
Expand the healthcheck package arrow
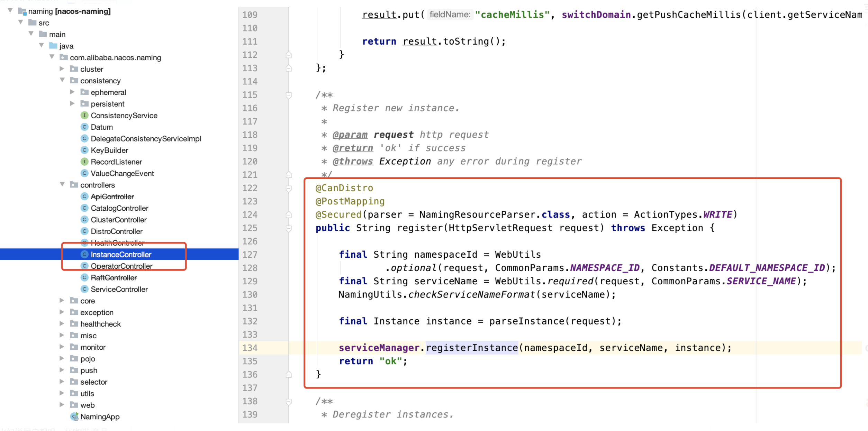pos(62,324)
